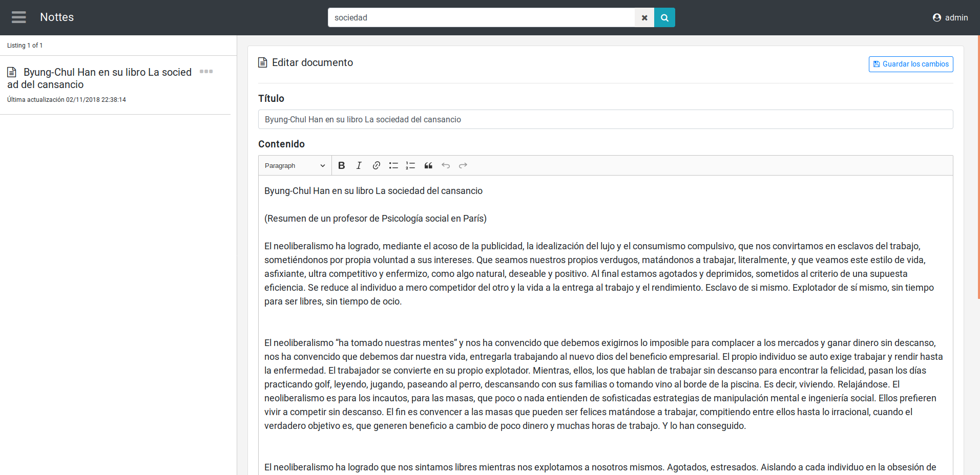Place cursor in the first editor line 'Byung-Chul Han en su libro'

pos(373,191)
